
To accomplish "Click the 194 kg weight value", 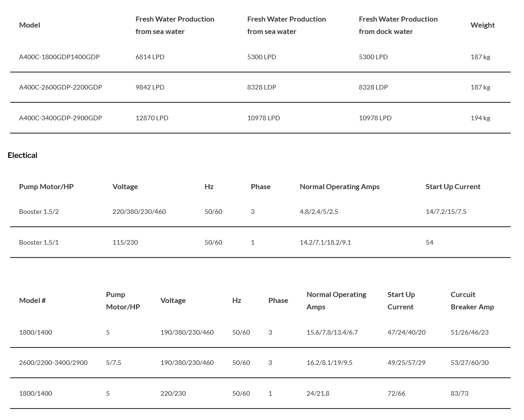I will (x=480, y=118).
